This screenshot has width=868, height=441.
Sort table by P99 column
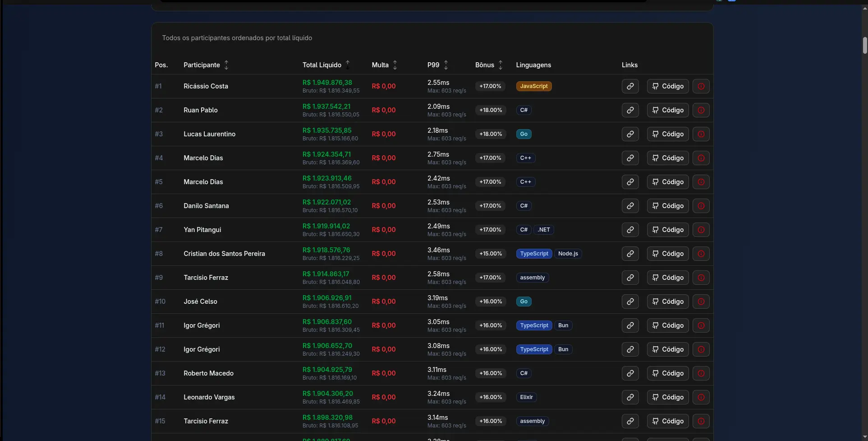tap(437, 65)
